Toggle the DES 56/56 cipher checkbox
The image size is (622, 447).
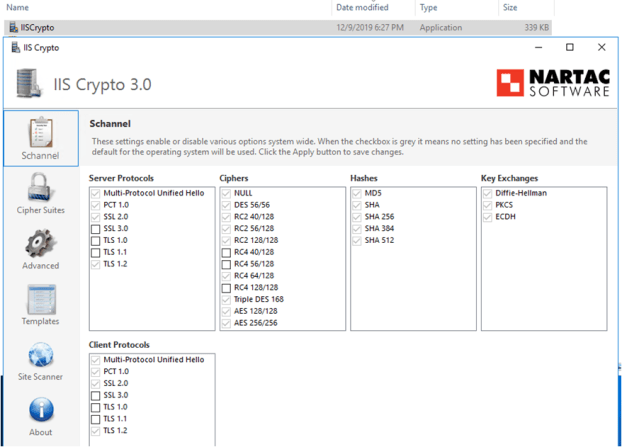226,205
